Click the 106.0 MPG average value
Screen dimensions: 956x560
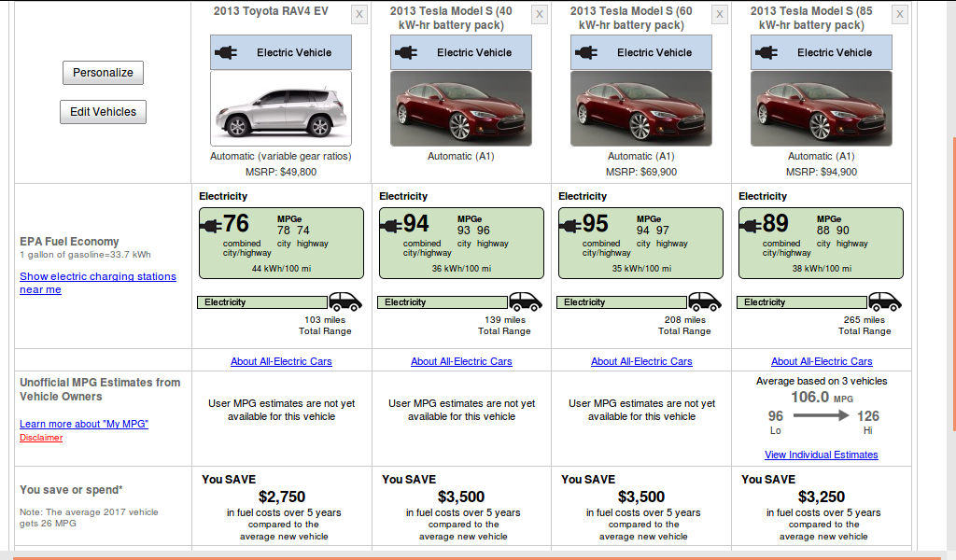(x=822, y=398)
